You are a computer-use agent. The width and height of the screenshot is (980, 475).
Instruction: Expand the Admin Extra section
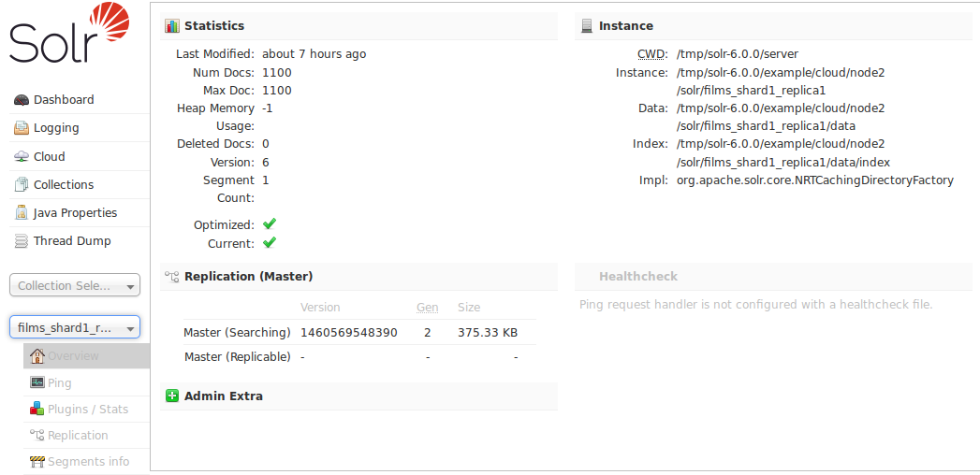(x=172, y=396)
